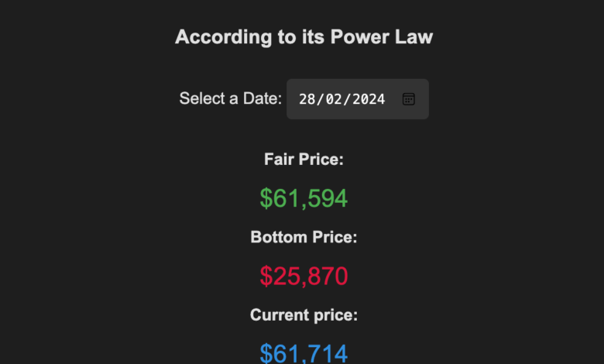Click the "Fair Price:" label
The width and height of the screenshot is (604, 364).
point(304,160)
